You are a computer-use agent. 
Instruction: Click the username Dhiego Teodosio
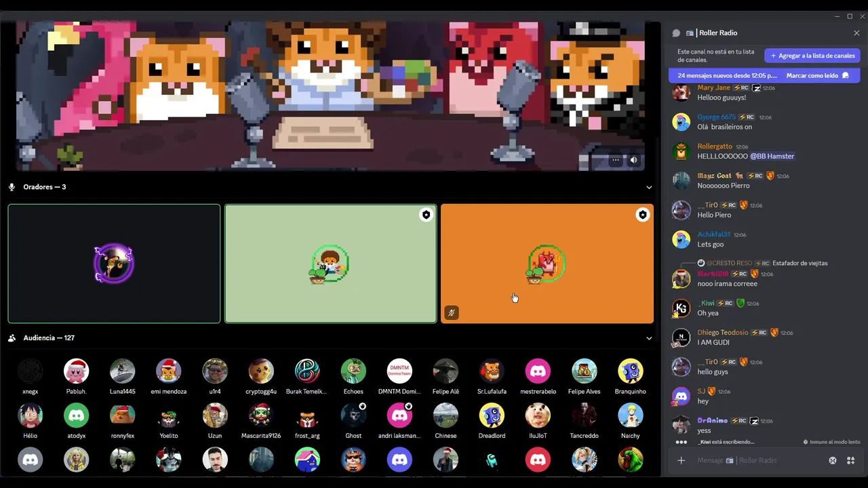coord(723,333)
